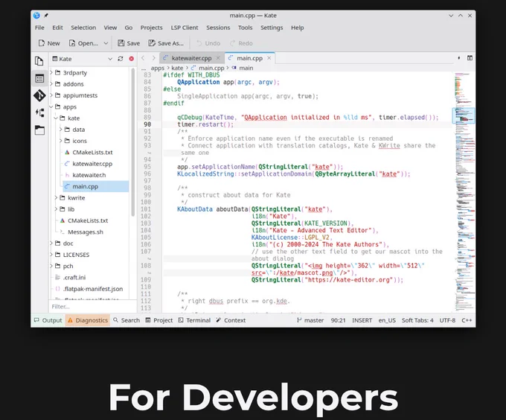This screenshot has height=420, width=506.
Task: Click the 90:21 cursor position indicator
Action: [x=338, y=320]
